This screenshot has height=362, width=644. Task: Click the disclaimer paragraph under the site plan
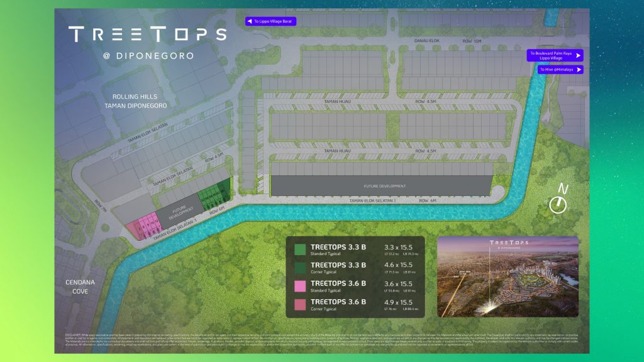(321, 340)
